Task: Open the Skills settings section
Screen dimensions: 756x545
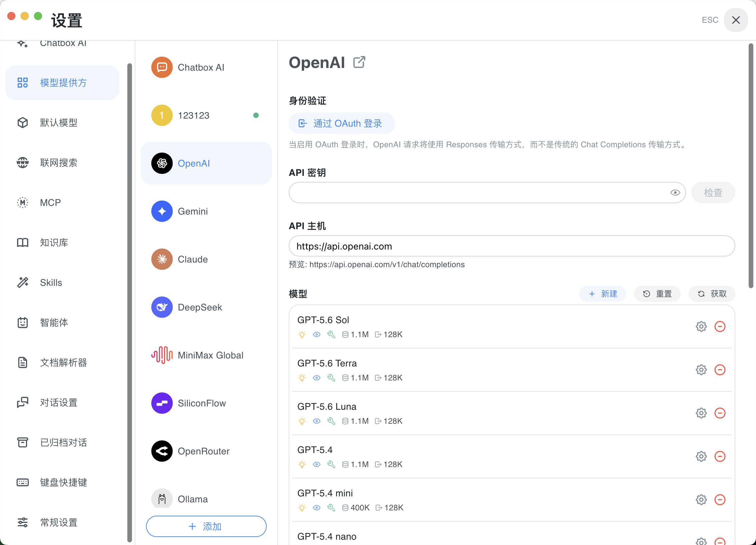Action: 62,282
